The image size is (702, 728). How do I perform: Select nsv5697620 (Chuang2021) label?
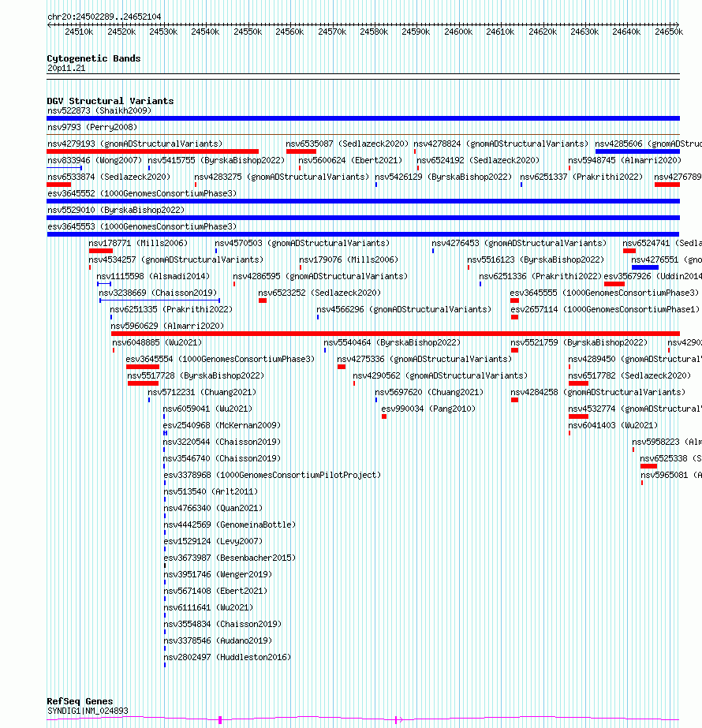pos(429,392)
